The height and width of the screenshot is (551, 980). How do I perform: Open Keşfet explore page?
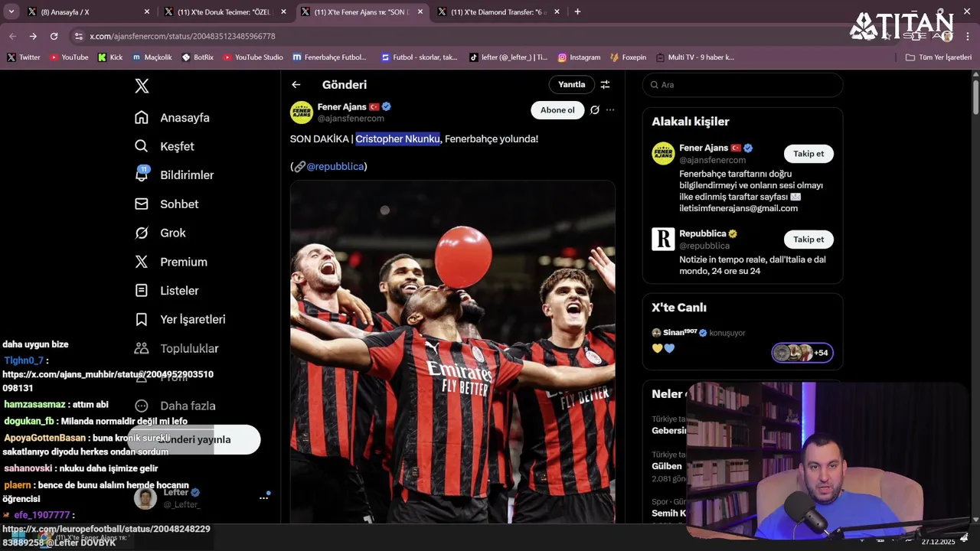coord(165,146)
